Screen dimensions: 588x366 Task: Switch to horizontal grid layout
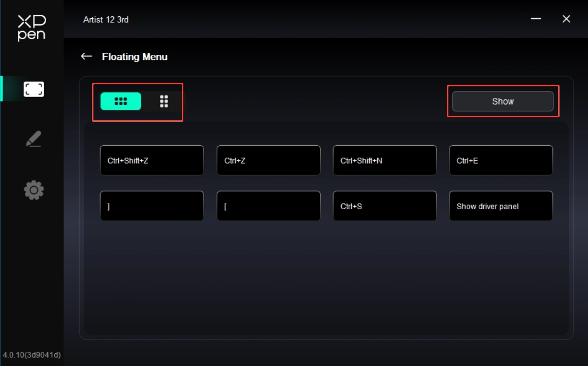121,101
